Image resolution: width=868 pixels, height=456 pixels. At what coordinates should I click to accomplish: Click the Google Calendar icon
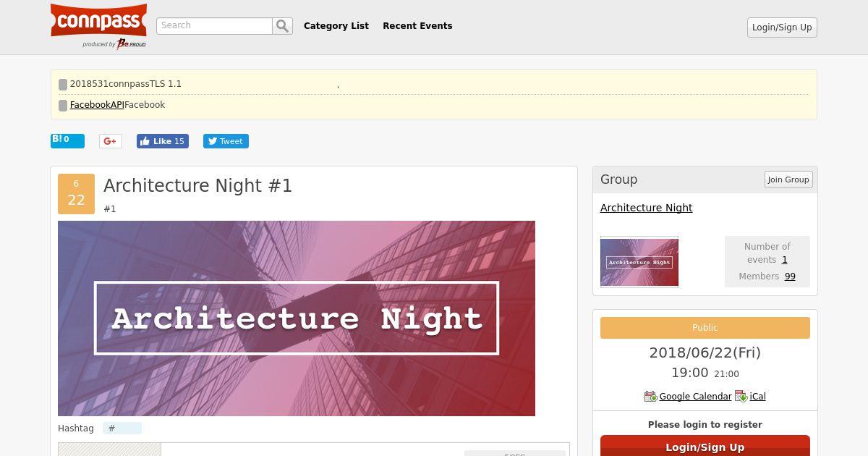[x=650, y=396]
